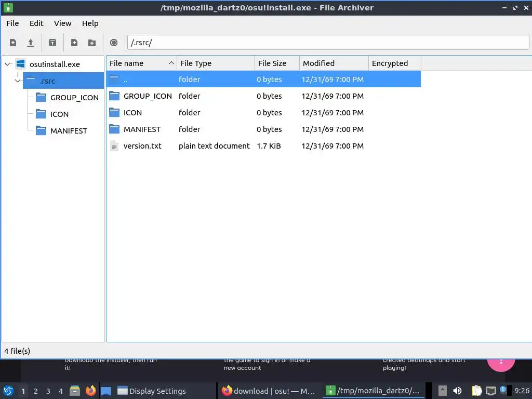Click the blue notification icon in system tray

503,389
